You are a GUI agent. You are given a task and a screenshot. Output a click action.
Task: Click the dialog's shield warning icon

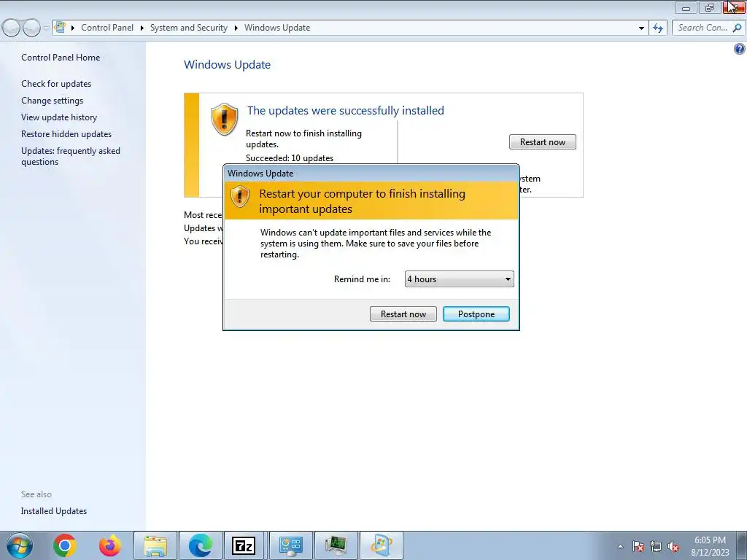coord(239,196)
